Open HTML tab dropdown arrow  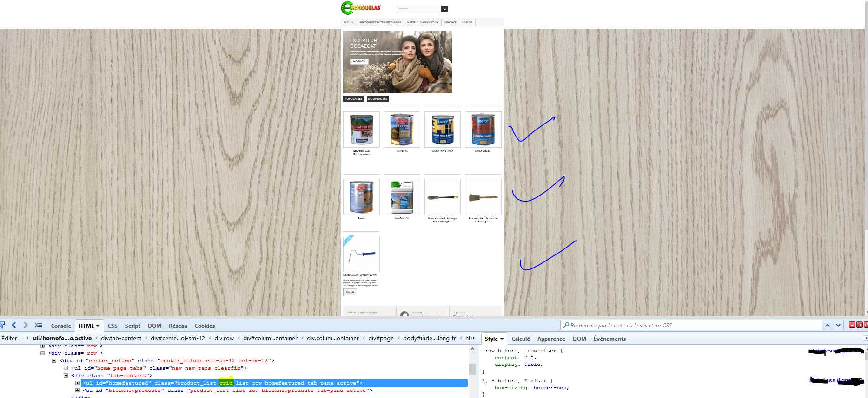[x=98, y=326]
